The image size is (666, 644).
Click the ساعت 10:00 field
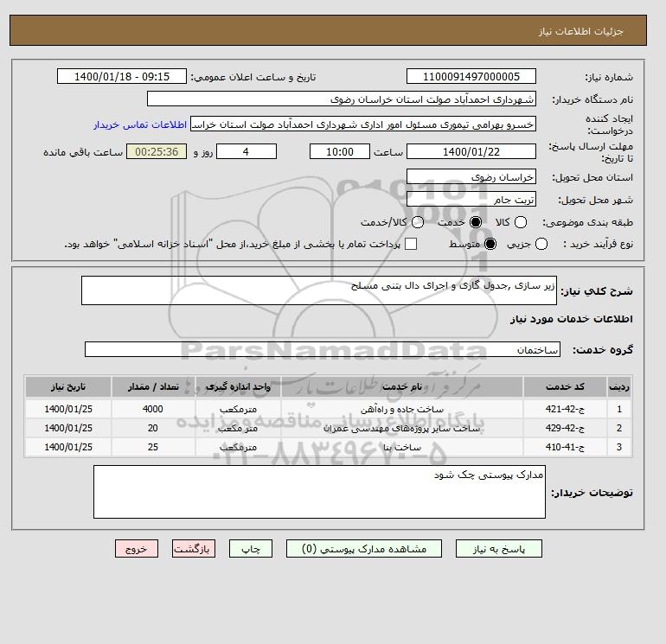pyautogui.click(x=340, y=151)
